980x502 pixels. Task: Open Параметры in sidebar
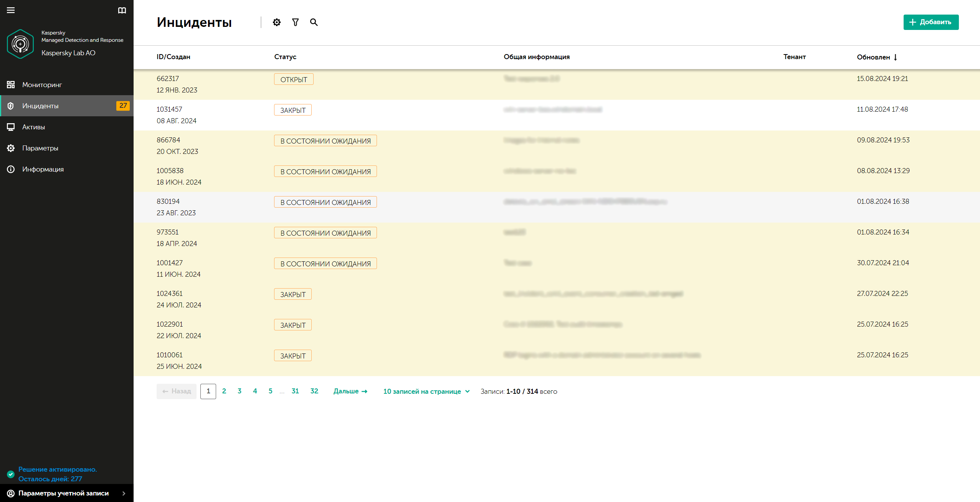point(40,148)
